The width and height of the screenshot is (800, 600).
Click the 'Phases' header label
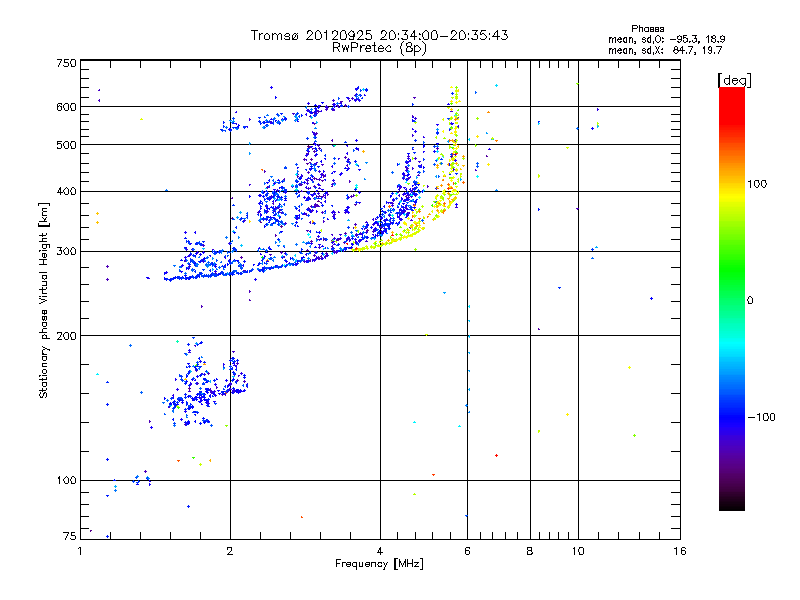pos(647,29)
